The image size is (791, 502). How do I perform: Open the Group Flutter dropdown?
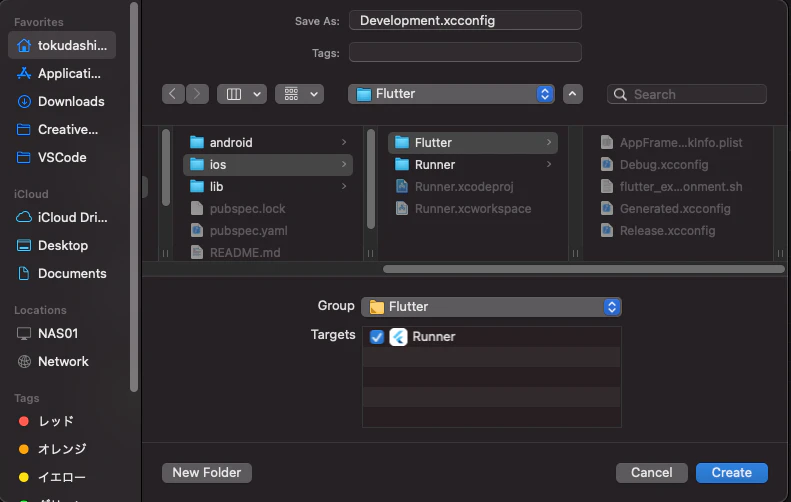point(491,307)
